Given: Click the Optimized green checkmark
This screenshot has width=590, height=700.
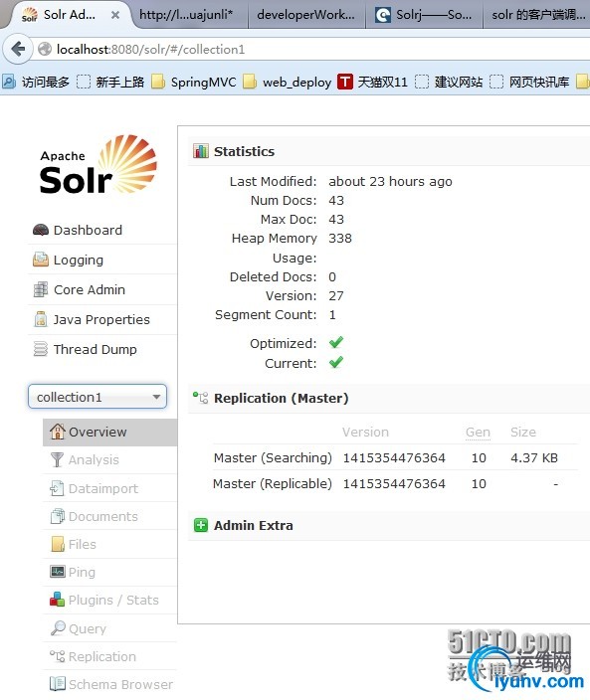Looking at the screenshot, I should coord(336,342).
